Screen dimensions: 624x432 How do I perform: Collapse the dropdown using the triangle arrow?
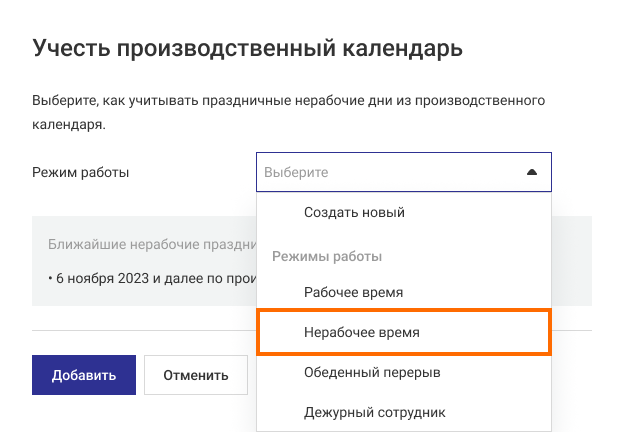pos(532,172)
